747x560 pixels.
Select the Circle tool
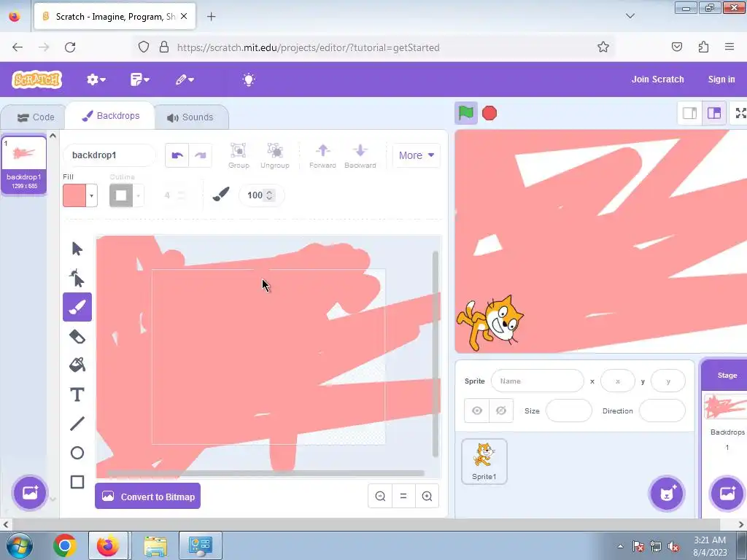point(77,453)
